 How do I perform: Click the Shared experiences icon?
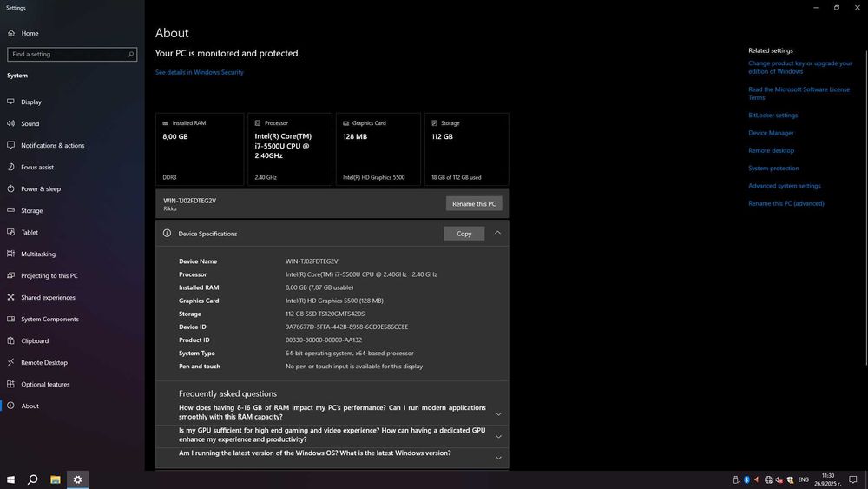(x=10, y=297)
